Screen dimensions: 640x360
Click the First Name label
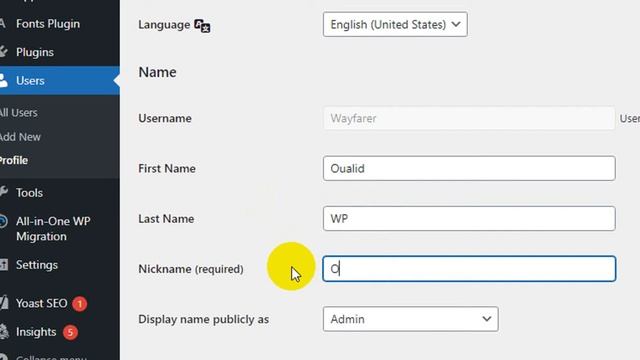coord(167,169)
